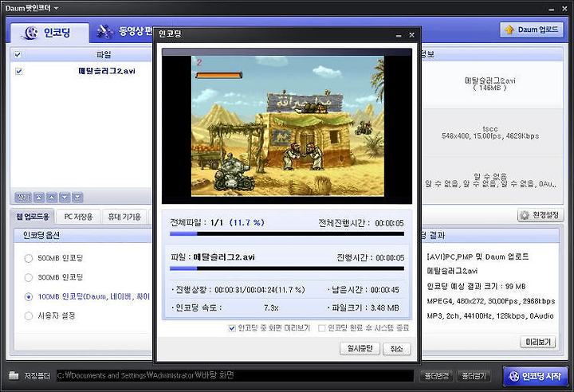Close the 인코딩 dialog

[x=412, y=35]
